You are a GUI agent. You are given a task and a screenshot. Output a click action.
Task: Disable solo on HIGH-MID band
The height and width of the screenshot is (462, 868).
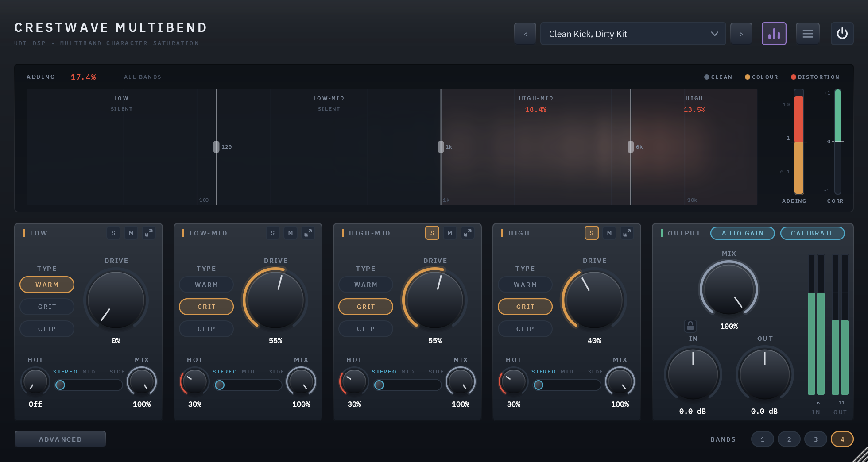(432, 233)
